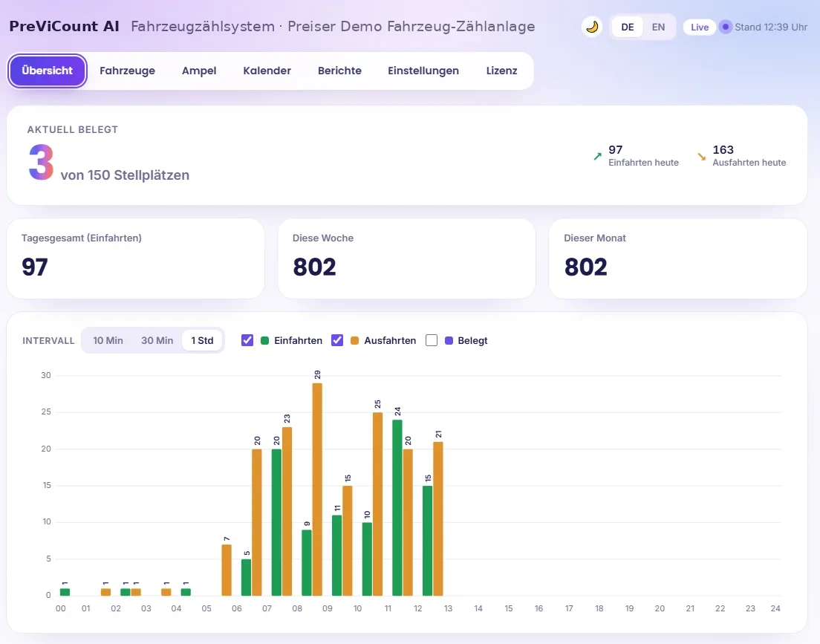This screenshot has height=644, width=820.
Task: Switch language to EN
Action: coord(658,27)
